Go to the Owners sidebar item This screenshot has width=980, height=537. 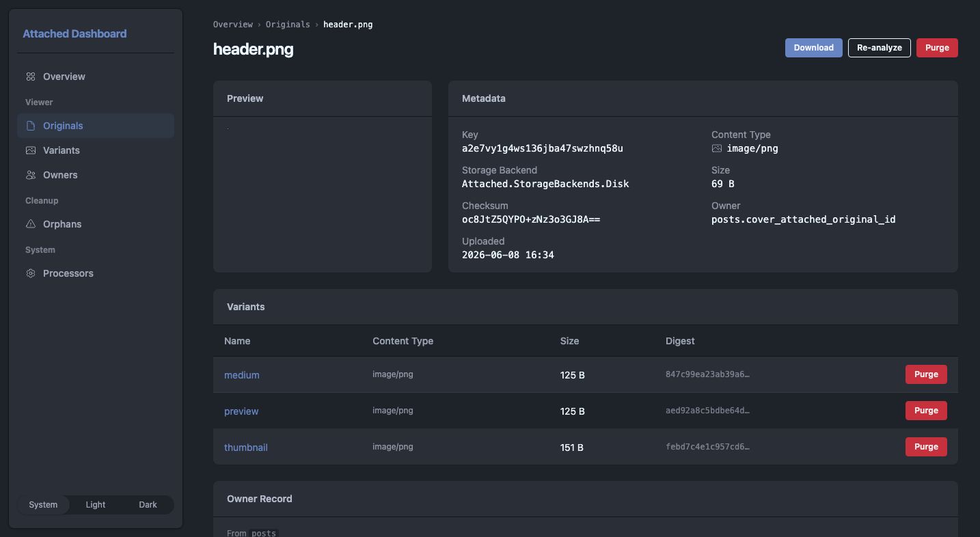(x=96, y=175)
